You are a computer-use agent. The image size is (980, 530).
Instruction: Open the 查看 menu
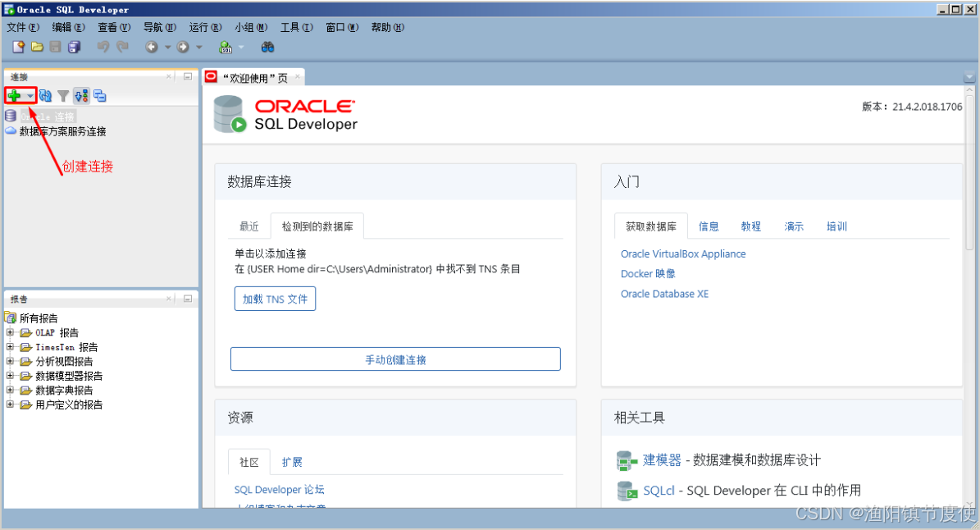[x=114, y=27]
